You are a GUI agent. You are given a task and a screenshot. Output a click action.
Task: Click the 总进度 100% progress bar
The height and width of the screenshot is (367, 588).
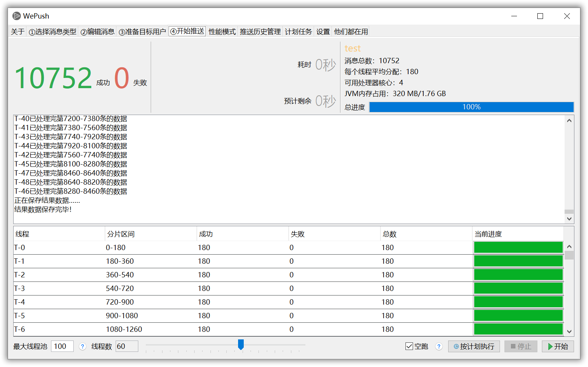point(471,107)
